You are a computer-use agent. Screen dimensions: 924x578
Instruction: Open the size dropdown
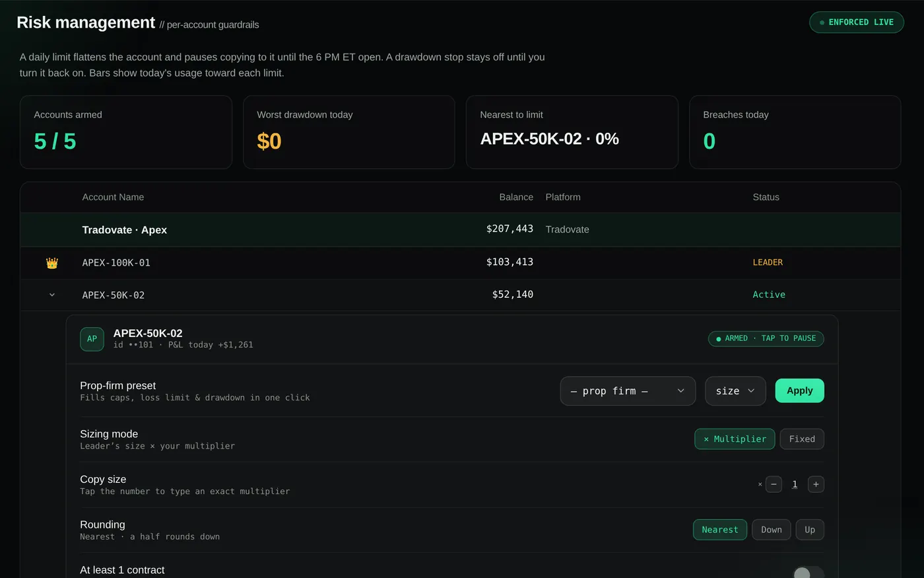735,391
